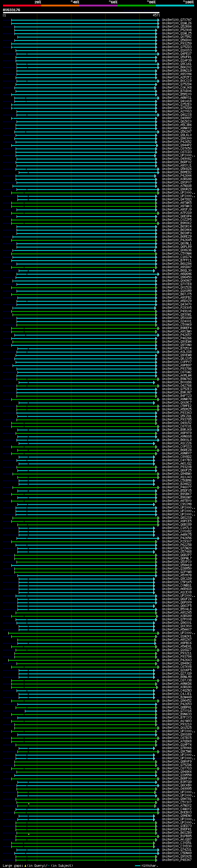The image size is (197, 868).
Task: Select entry UniRef100_C1KG74
Action: point(177,257)
